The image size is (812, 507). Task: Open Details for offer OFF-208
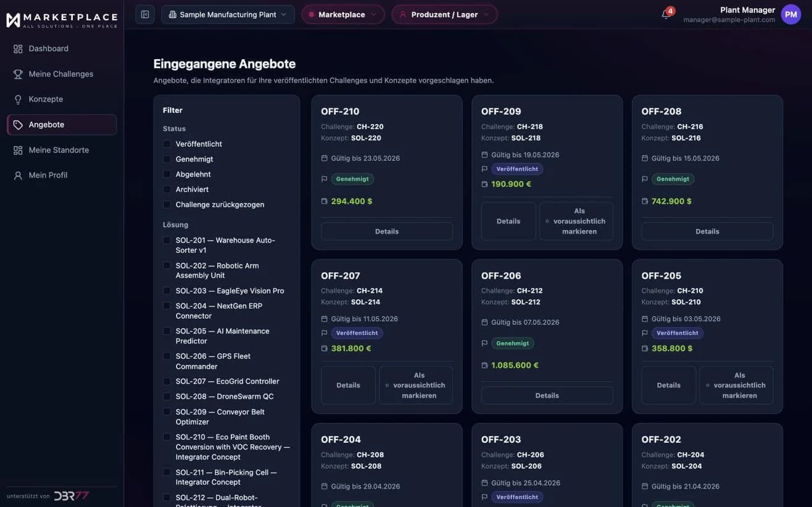coord(708,231)
